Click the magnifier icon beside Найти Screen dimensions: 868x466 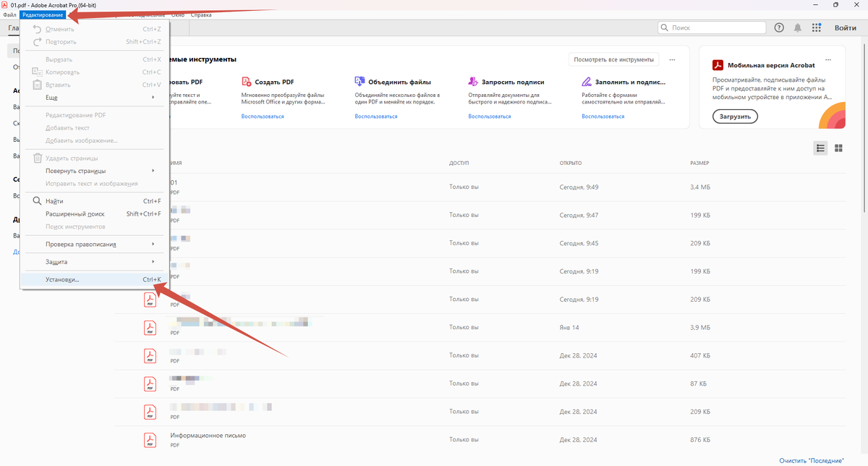point(38,201)
